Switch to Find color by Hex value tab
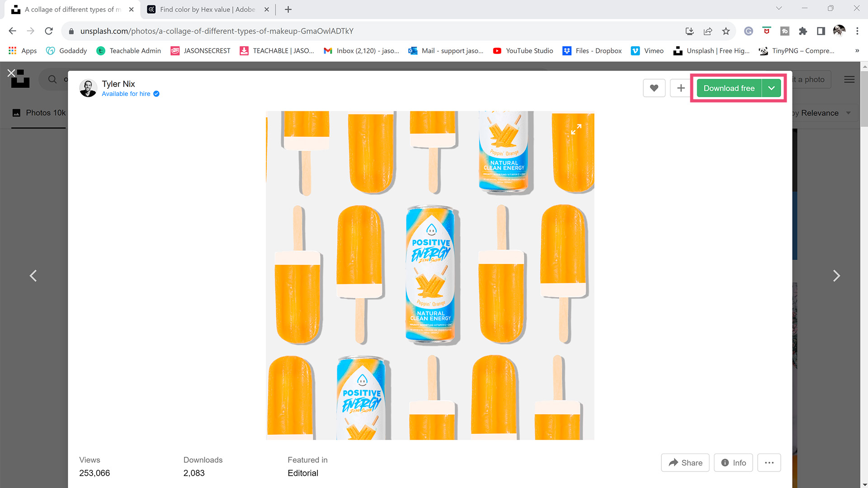Image resolution: width=868 pixels, height=488 pixels. (208, 9)
